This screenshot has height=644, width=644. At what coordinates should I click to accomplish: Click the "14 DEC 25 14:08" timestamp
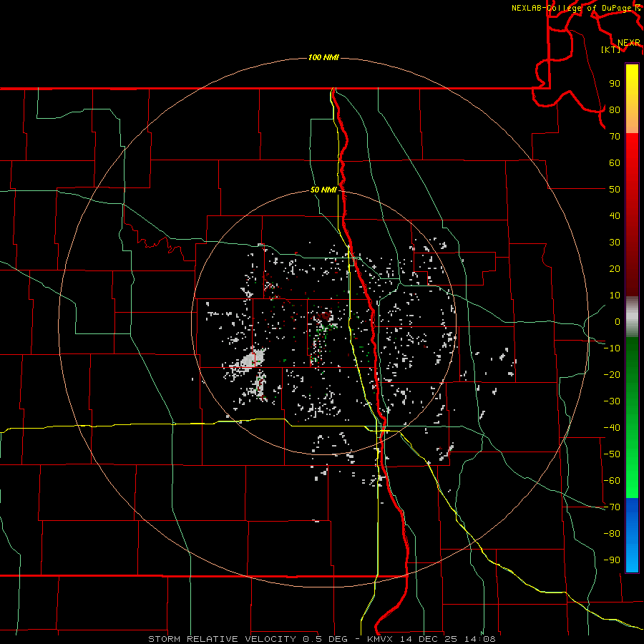pyautogui.click(x=448, y=639)
